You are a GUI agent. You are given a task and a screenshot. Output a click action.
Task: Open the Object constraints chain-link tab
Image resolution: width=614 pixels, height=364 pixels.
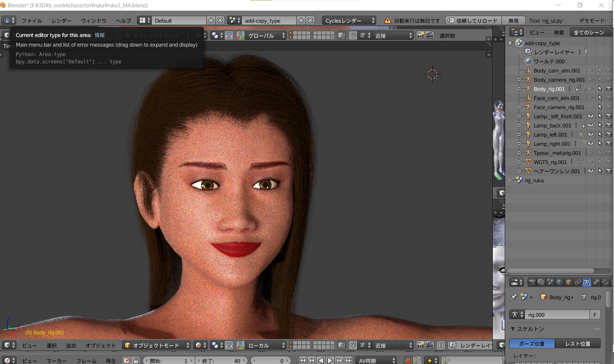578,282
